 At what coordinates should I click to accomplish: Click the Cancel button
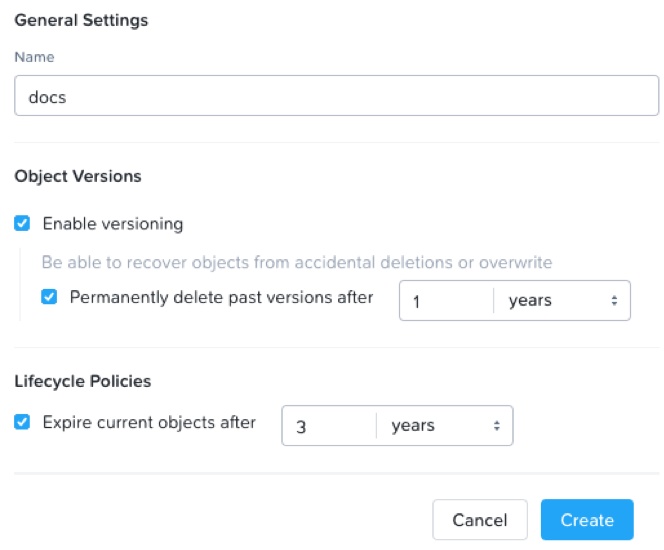click(480, 520)
